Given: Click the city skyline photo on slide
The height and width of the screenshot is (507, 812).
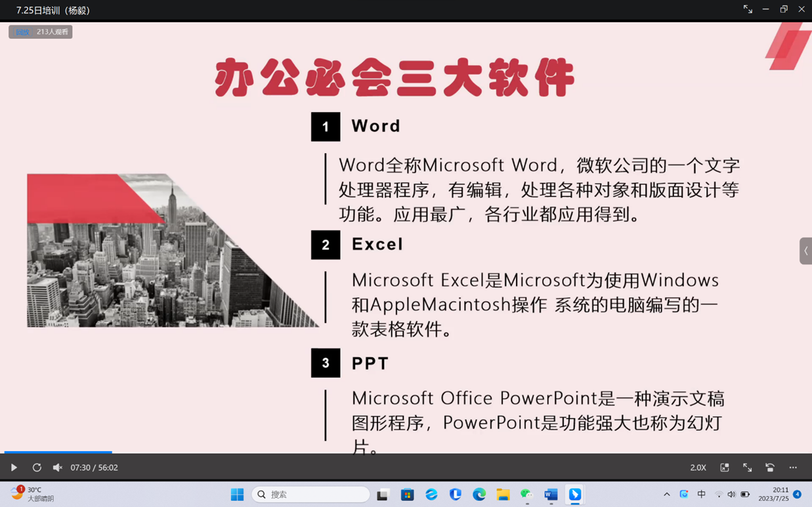Looking at the screenshot, I should [x=173, y=250].
